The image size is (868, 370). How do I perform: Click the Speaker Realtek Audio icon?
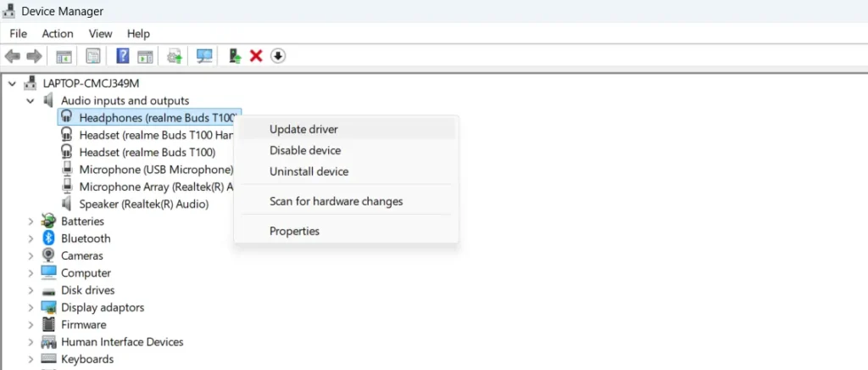[67, 204]
